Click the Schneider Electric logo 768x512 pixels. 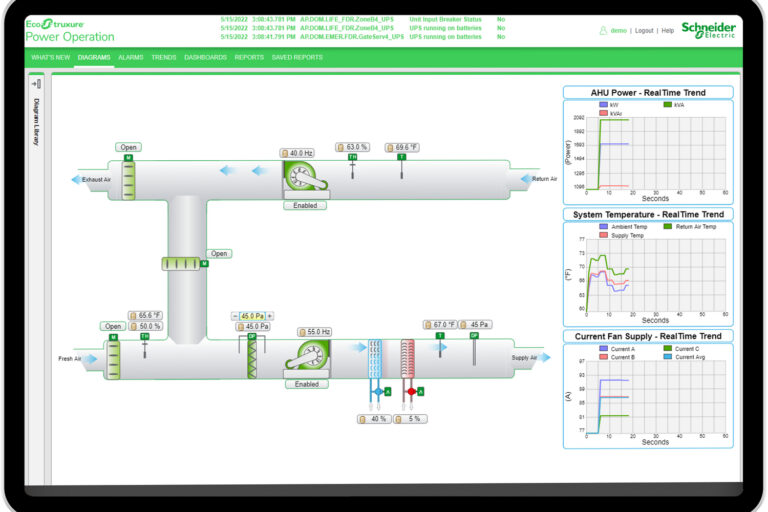click(708, 30)
